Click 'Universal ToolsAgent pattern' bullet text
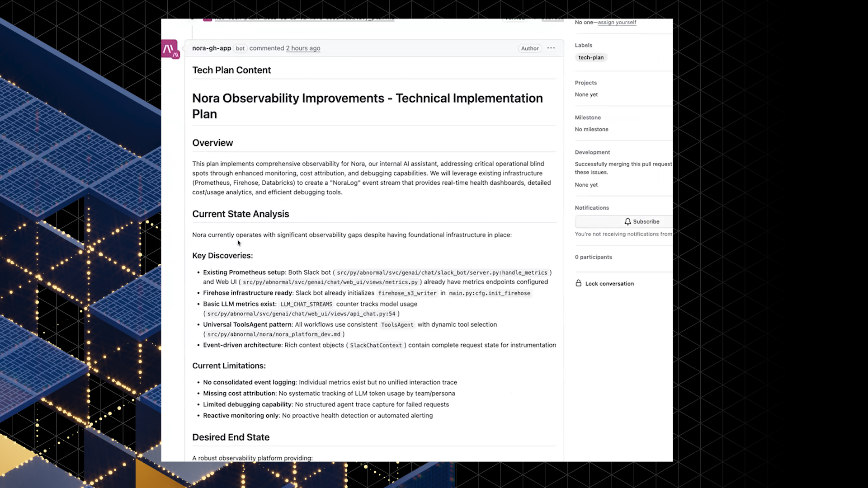Viewport: 868px width, 488px height. [247, 324]
